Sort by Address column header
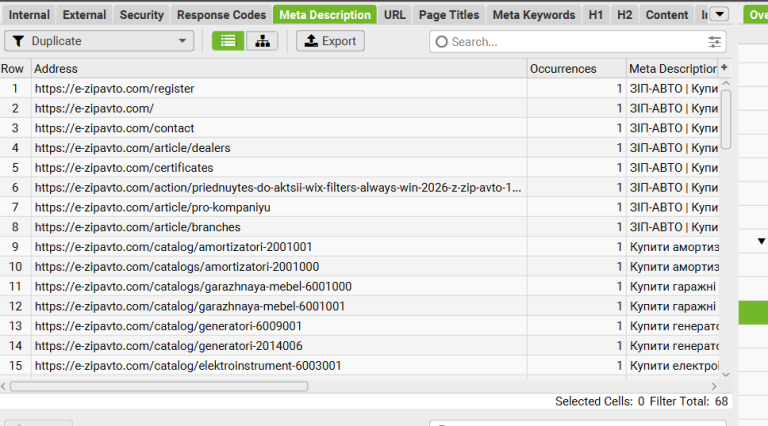Viewport: 768px width, 426px height. [279, 69]
